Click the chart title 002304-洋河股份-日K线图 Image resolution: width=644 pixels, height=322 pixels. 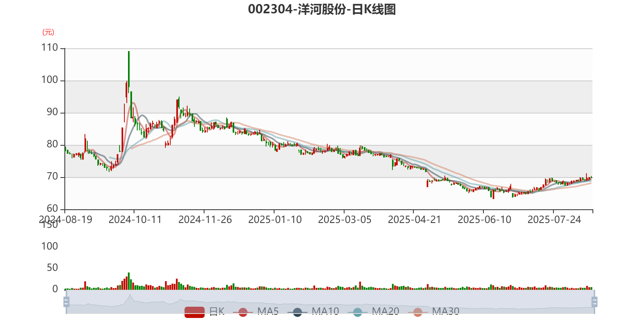322,9
